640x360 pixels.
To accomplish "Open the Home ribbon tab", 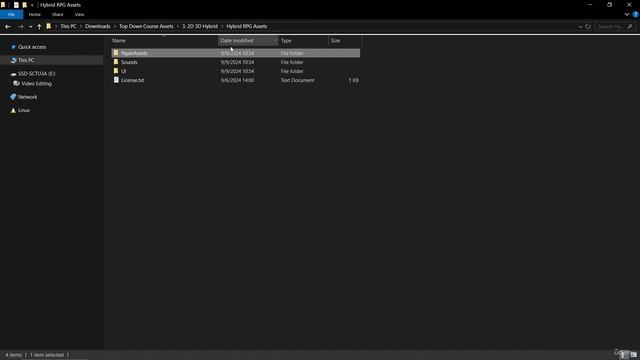I will (x=35, y=14).
